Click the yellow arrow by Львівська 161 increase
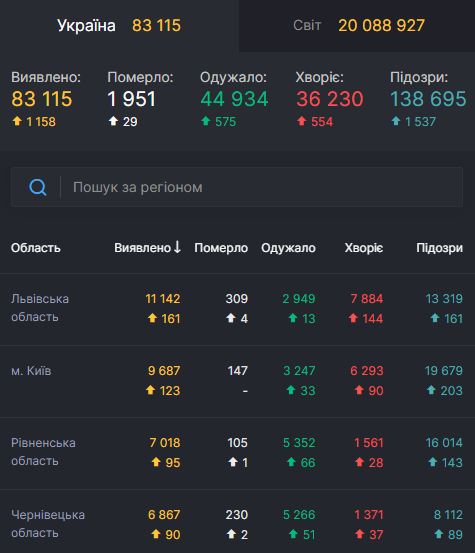 (x=152, y=318)
